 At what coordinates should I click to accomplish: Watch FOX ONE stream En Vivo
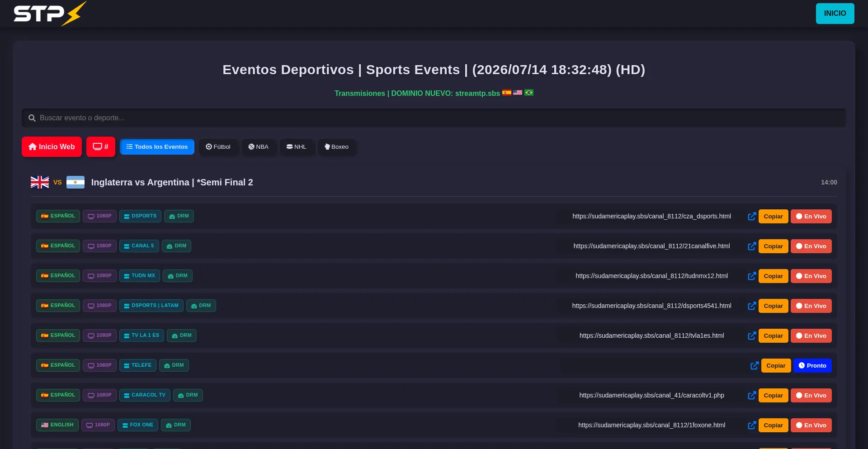811,425
